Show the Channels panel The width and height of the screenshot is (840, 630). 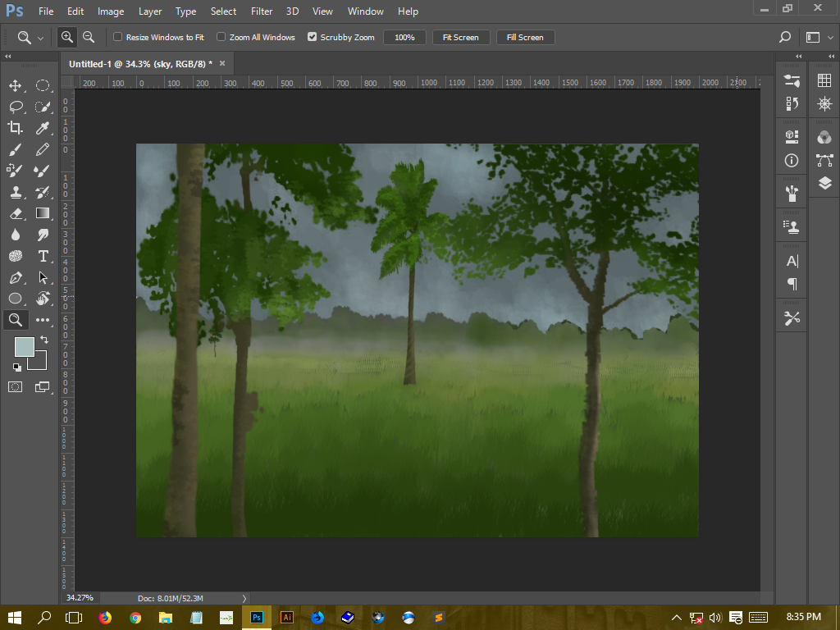824,138
